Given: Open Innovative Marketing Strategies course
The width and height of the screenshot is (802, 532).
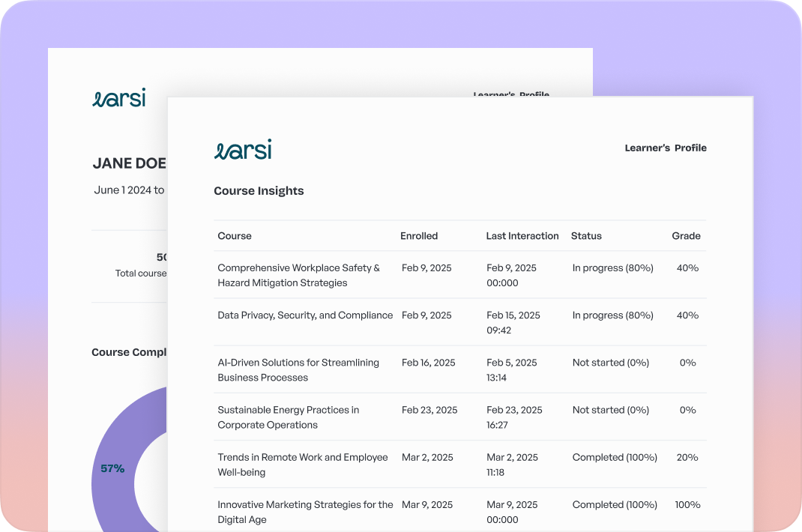Looking at the screenshot, I should (305, 512).
